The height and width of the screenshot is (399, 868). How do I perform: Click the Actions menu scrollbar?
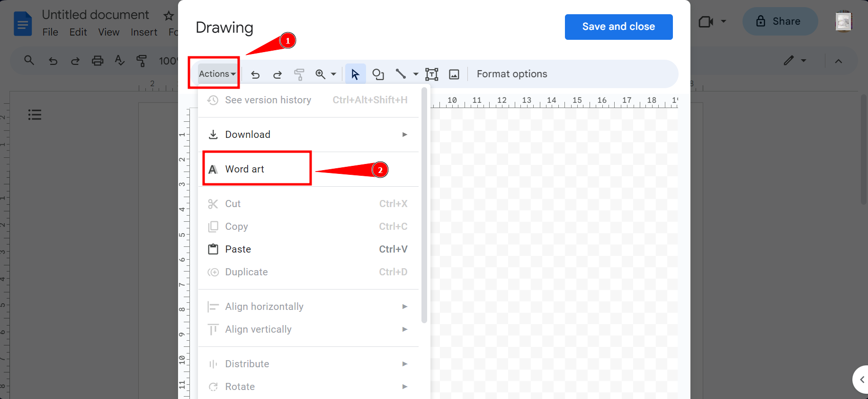click(424, 205)
